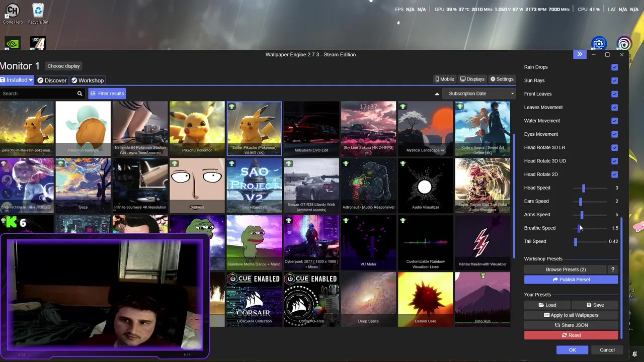Click the Breathe Speed slider
The image size is (644, 362).
point(590,228)
